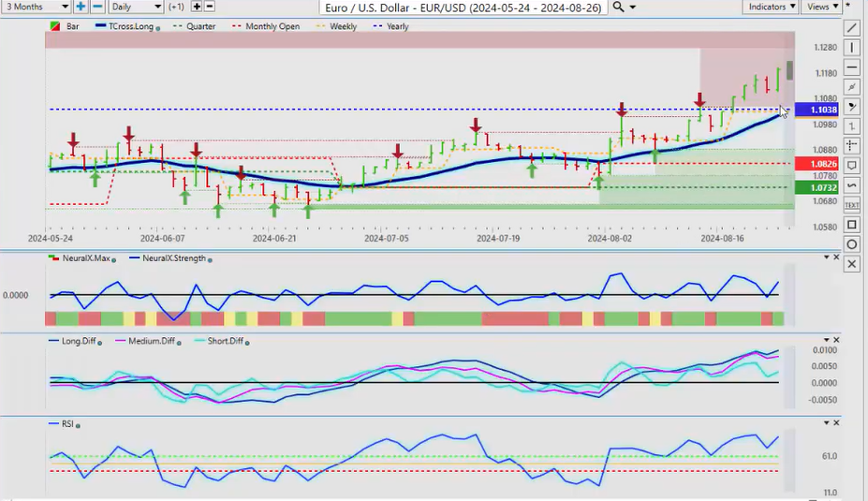Select the vertical line drawing tool
This screenshot has height=501, width=868.
tap(852, 48)
